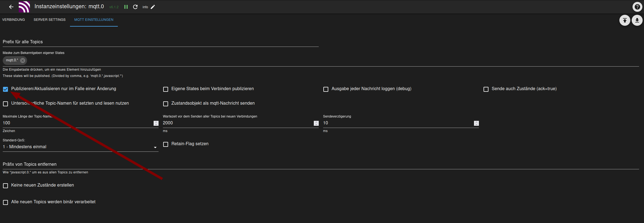Click the Sendeverzögerung stepper arrows

[x=476, y=123]
